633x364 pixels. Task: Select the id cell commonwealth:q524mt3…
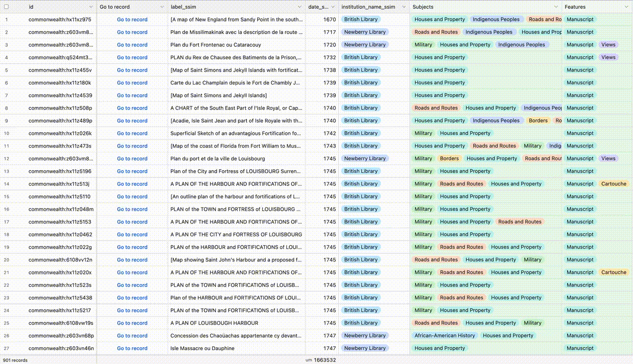pyautogui.click(x=60, y=57)
